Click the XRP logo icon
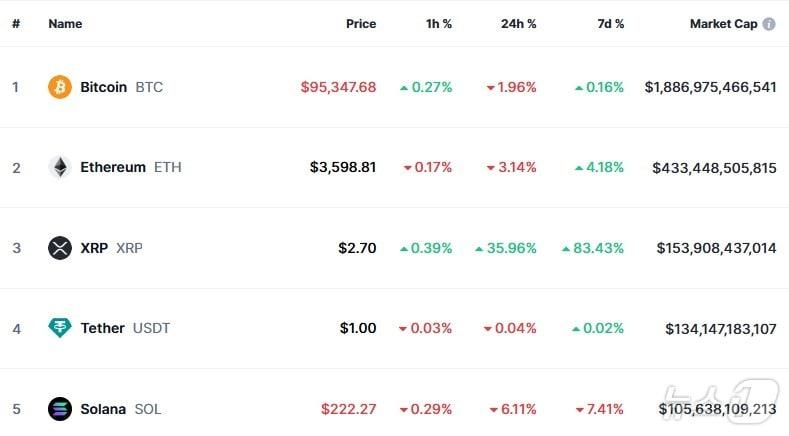The width and height of the screenshot is (789, 436). click(x=60, y=248)
